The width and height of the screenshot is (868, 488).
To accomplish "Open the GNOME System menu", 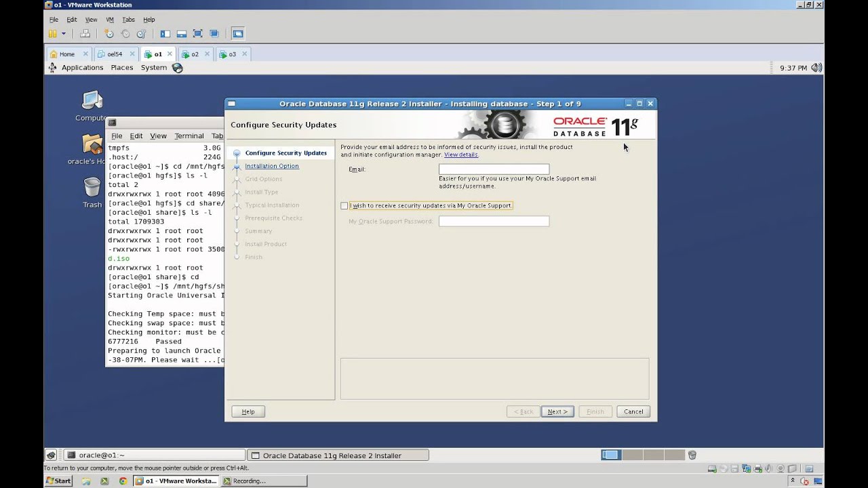I will pyautogui.click(x=154, y=68).
